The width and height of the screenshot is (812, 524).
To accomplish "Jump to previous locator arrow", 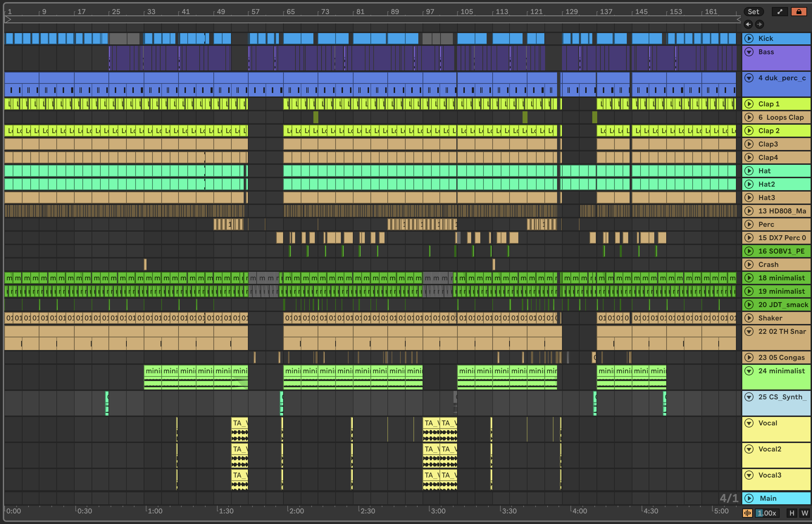I will [748, 24].
